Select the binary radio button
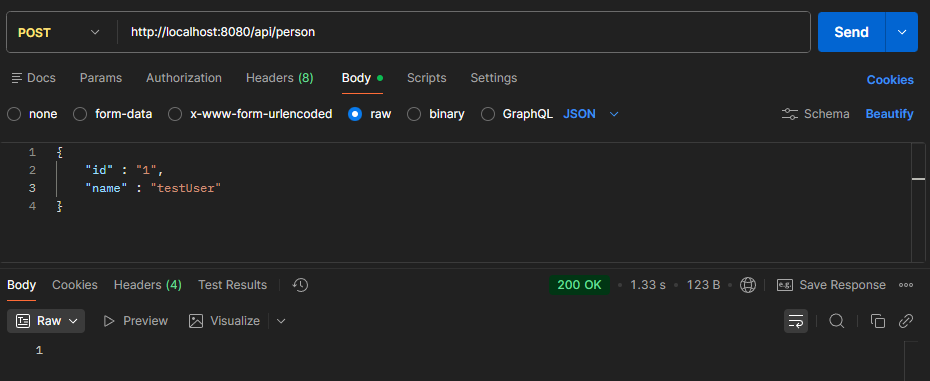Screen dimensions: 930x381 (414, 114)
